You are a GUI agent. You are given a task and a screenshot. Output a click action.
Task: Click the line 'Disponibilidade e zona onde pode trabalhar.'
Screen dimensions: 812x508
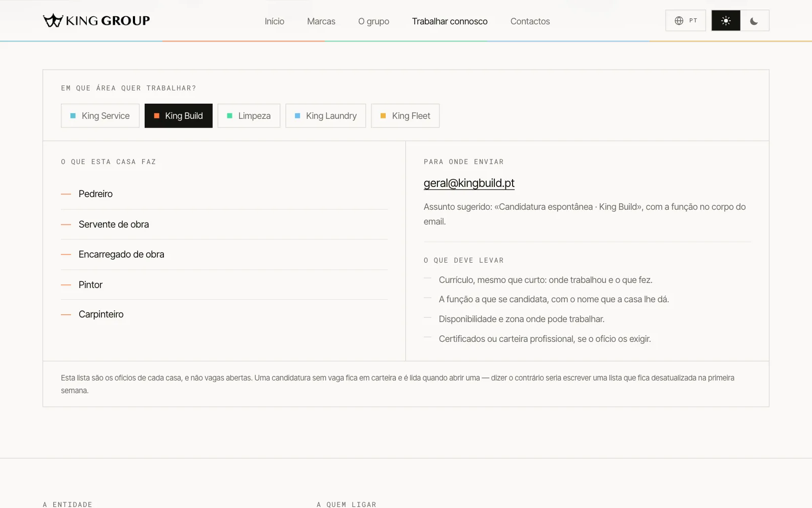(522, 319)
